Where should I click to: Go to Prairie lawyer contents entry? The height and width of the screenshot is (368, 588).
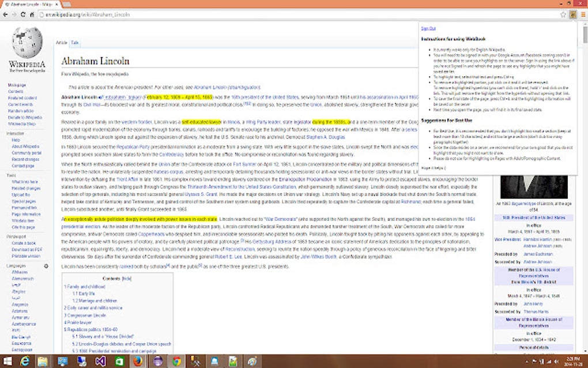(78, 322)
